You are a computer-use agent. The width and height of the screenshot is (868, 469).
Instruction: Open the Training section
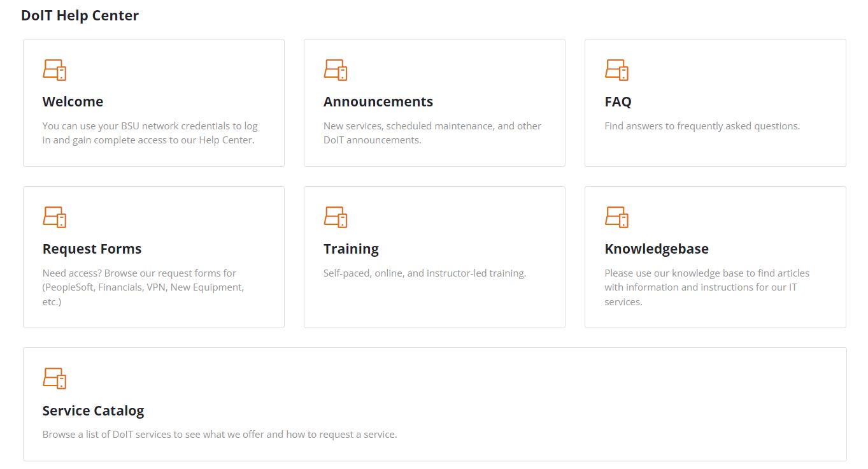[351, 249]
